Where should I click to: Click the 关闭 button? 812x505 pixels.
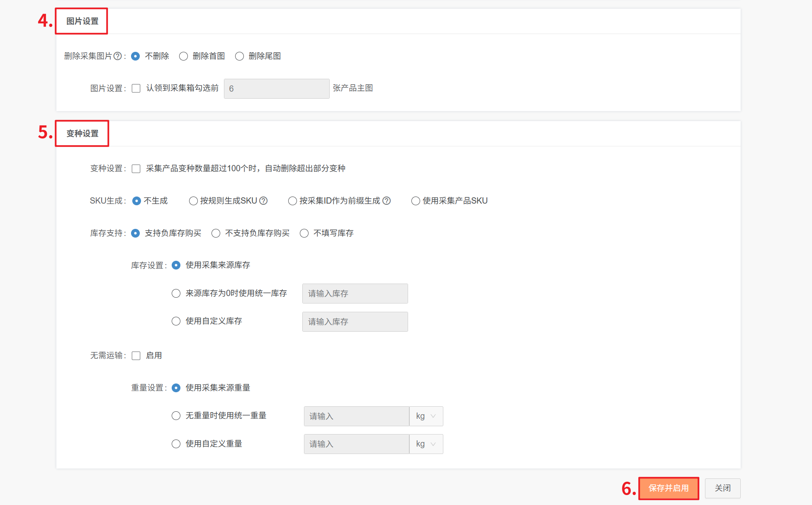[x=722, y=488]
